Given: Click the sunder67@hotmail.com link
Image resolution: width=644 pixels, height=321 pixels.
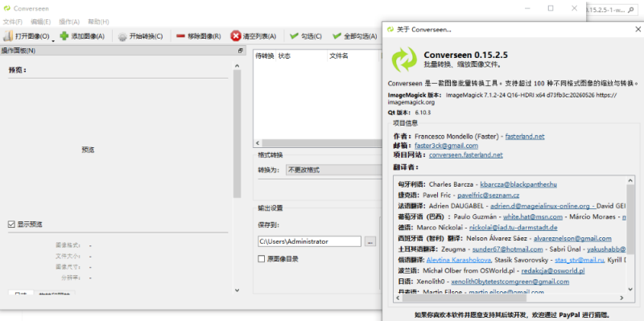Looking at the screenshot, I should 508,249.
